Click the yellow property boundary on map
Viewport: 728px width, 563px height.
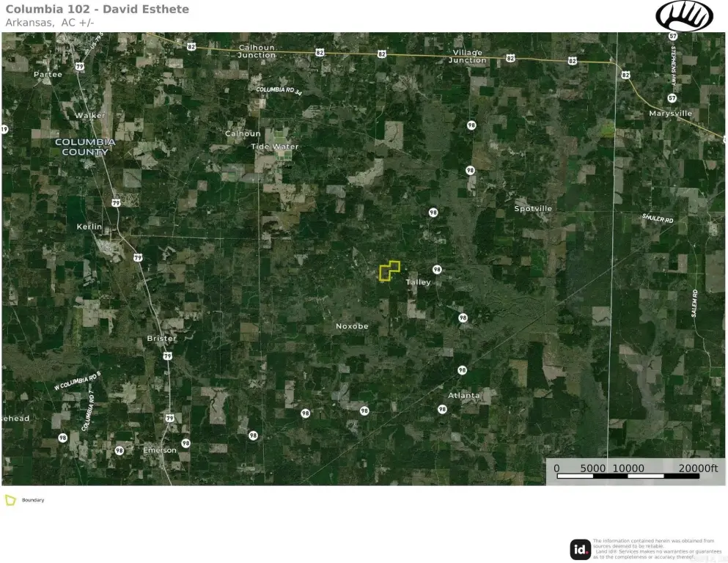point(389,271)
